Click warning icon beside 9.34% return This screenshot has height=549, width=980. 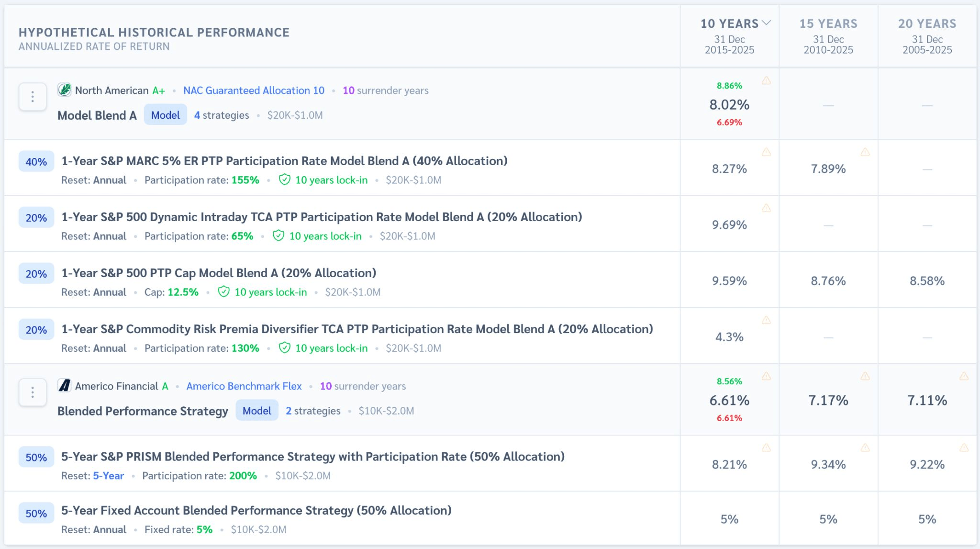click(x=865, y=448)
